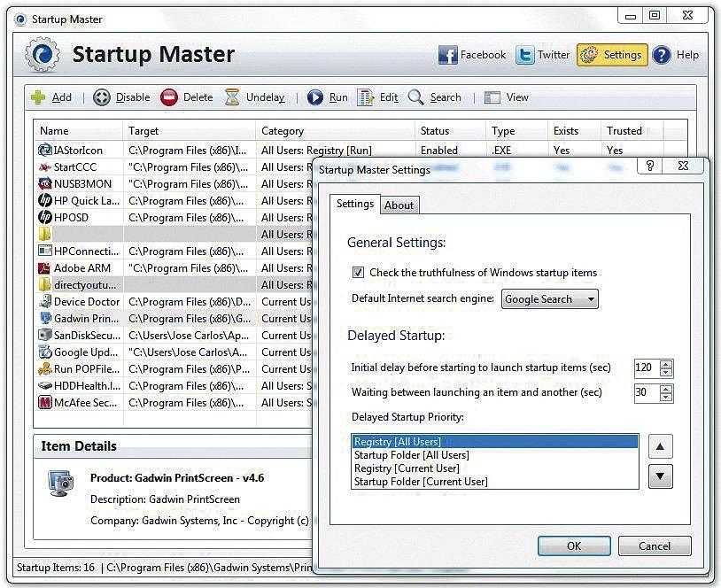Select Registry [All Users] priority entry

495,441
